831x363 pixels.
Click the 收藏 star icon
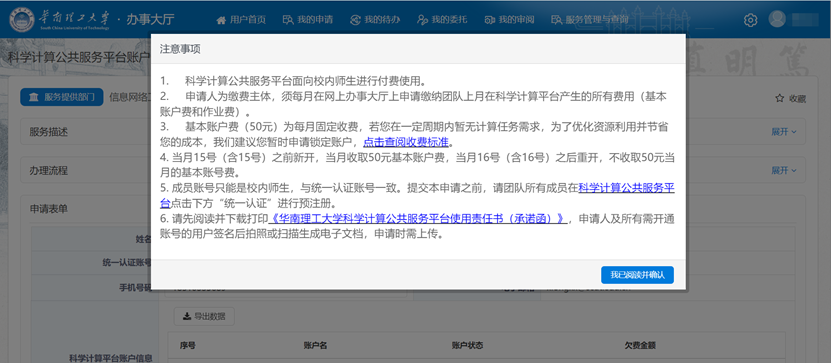click(779, 98)
